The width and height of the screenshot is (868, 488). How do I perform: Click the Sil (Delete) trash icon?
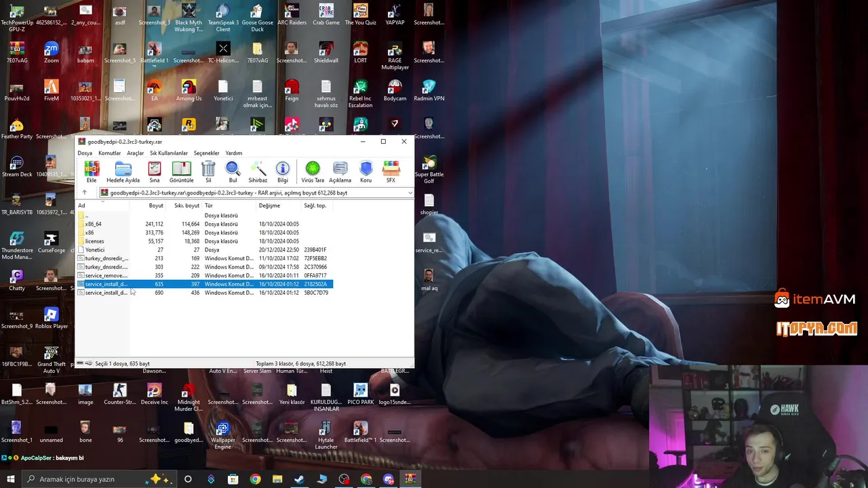point(208,172)
